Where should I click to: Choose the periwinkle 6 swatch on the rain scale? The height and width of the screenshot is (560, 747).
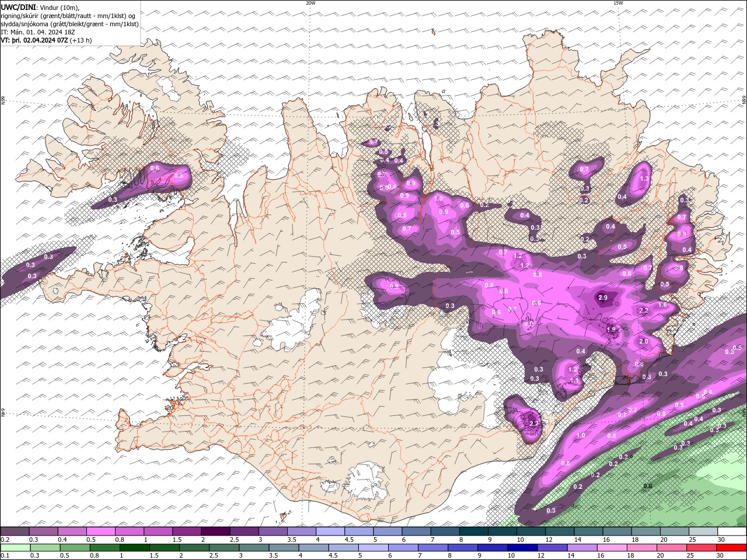pyautogui.click(x=403, y=547)
